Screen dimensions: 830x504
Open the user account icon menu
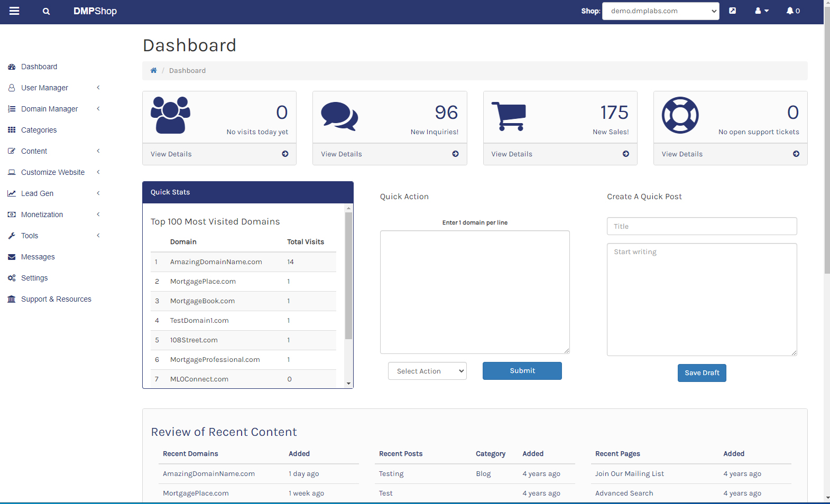(x=761, y=11)
